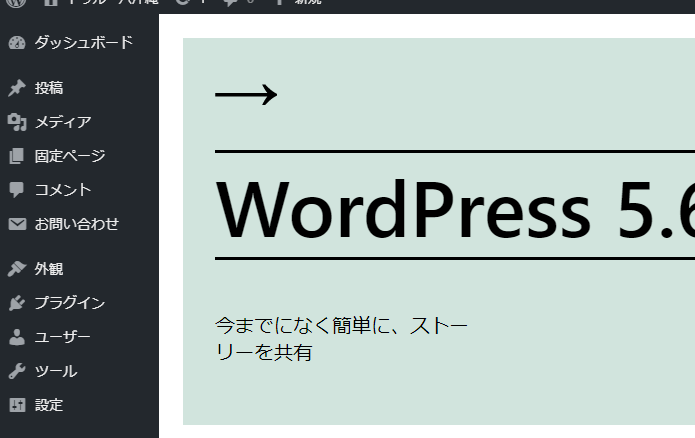The width and height of the screenshot is (695, 438).
Task: Click the text 今までになく簡単に、ストーリーを共有
Action: pyautogui.click(x=341, y=339)
